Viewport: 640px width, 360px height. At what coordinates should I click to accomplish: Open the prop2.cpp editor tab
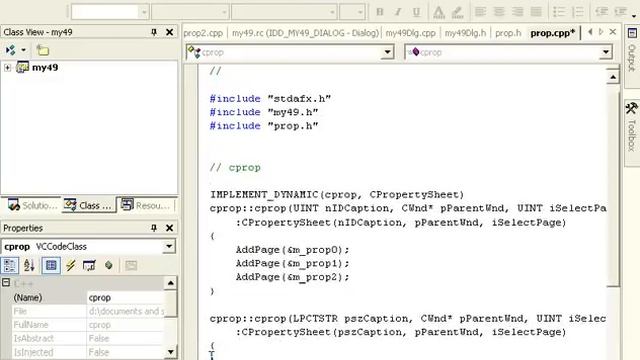point(203,33)
